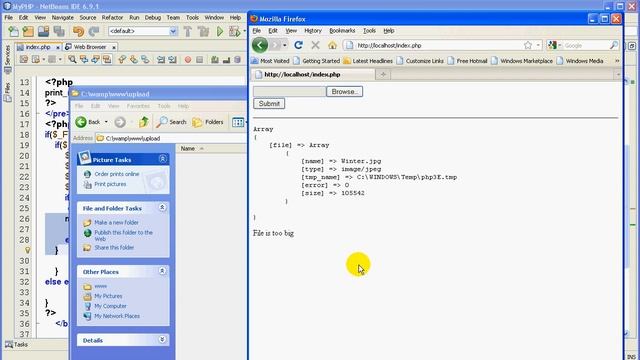The height and width of the screenshot is (360, 640).
Task: Click Explorer Search toolbar button
Action: pyautogui.click(x=171, y=122)
